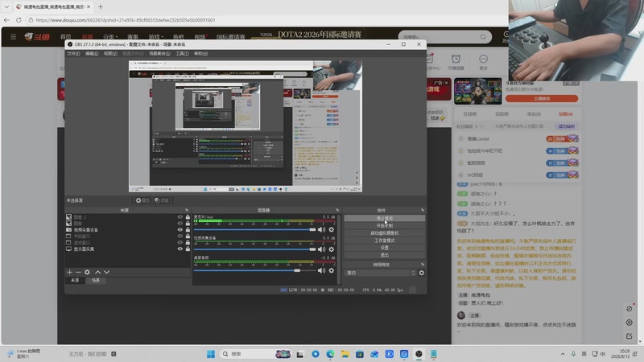This screenshot has width=644, height=362.
Task: Click the 更多 ellipsis icon on Douyu page
Action: click(x=484, y=59)
